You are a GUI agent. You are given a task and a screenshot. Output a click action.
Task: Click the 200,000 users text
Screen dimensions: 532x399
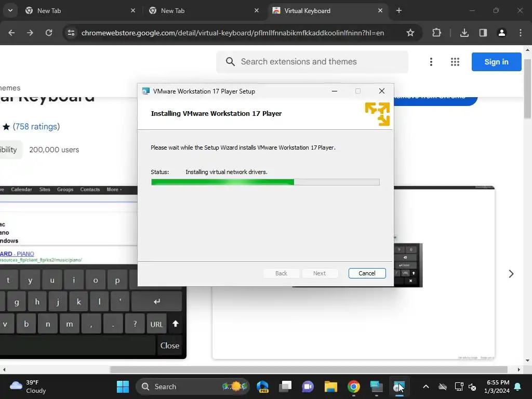[54, 150]
